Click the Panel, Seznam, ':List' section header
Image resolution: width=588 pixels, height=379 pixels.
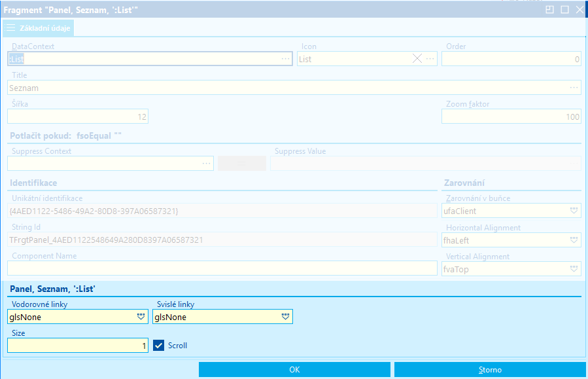[52, 289]
